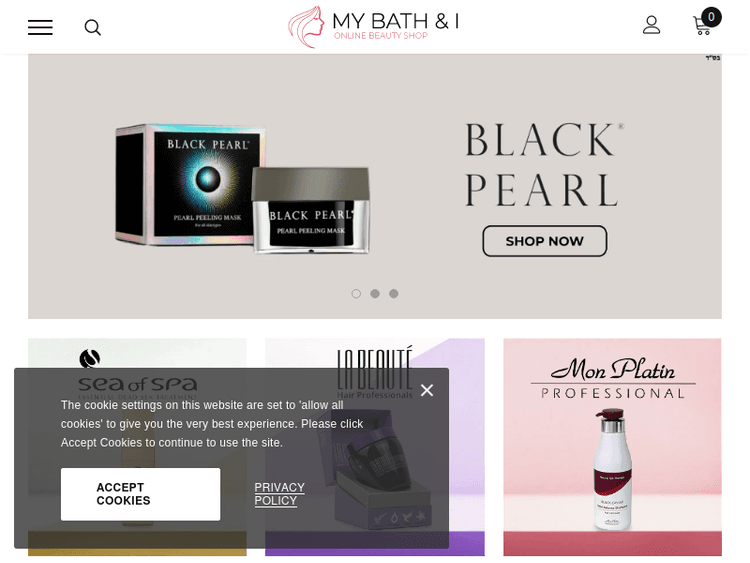750x563 pixels.
Task: Open the La Beauté Hair Professionals tile
Action: pos(375,447)
